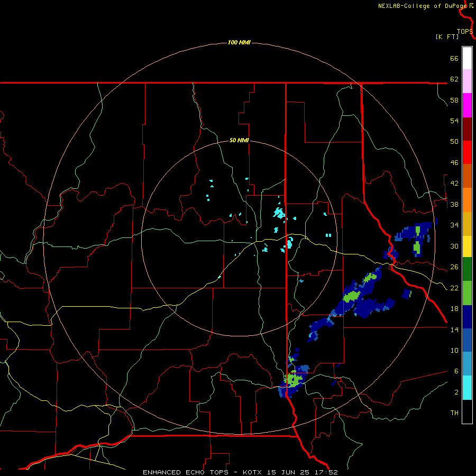The image size is (476, 476).
Task: Click the navy legend swatch between 14 and 18
Action: coord(467,317)
